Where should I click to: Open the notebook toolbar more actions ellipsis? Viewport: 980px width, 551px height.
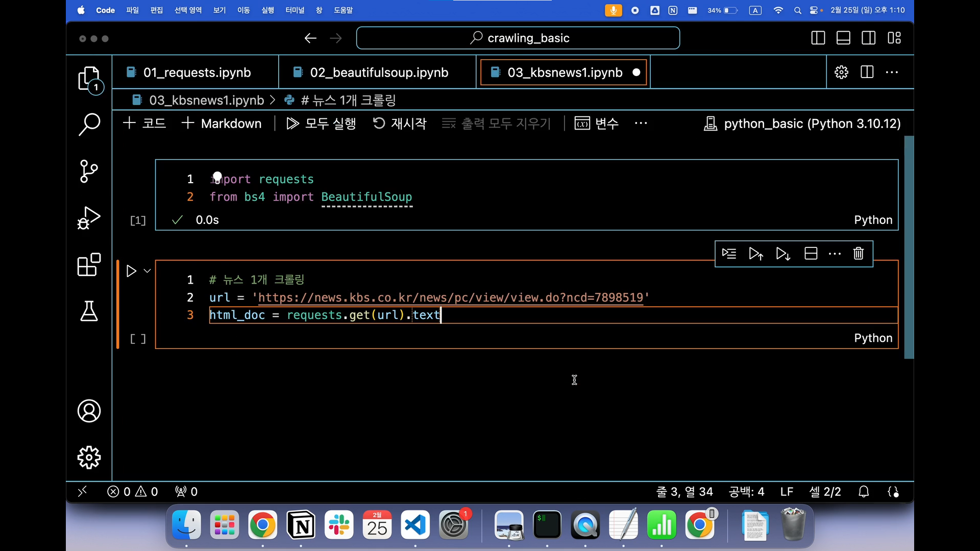click(641, 123)
